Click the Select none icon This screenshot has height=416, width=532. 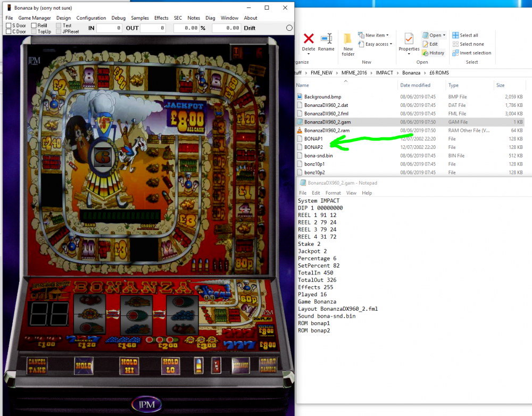tap(455, 44)
